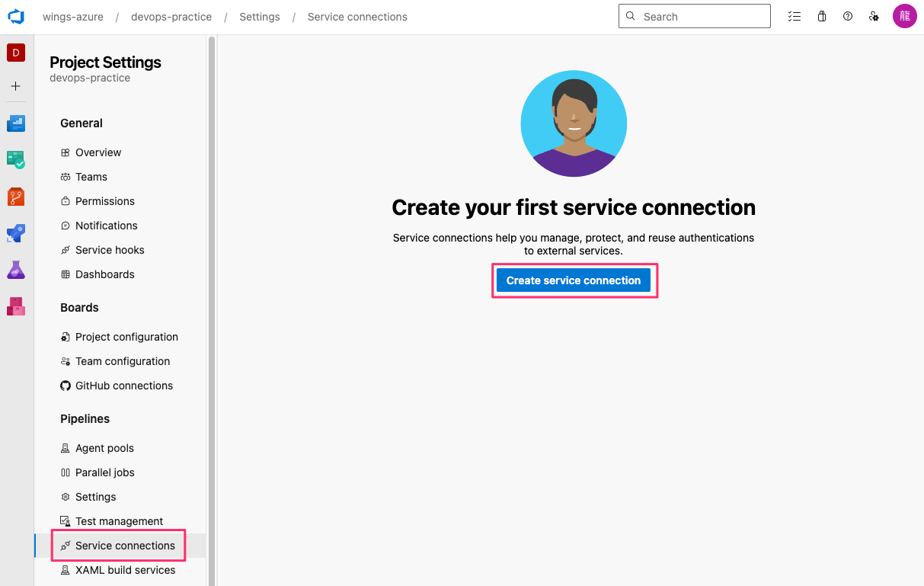Open Test Plans flask icon
The height and width of the screenshot is (586, 924).
point(16,270)
